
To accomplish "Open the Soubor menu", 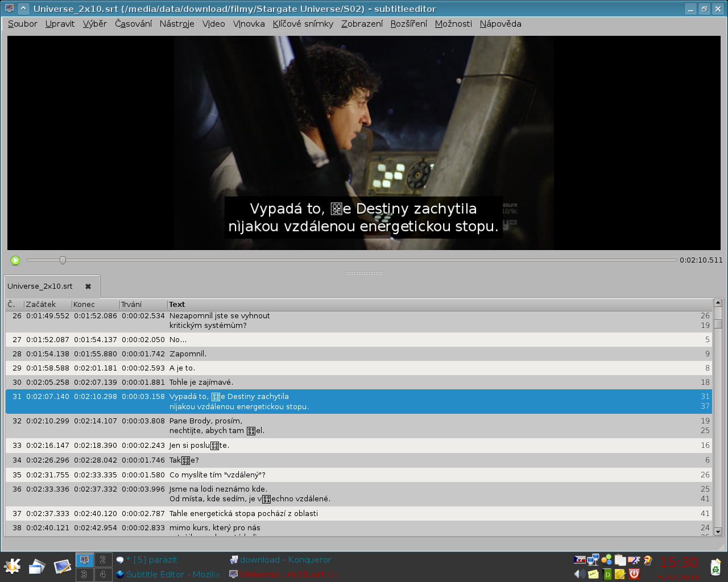I will click(x=23, y=24).
